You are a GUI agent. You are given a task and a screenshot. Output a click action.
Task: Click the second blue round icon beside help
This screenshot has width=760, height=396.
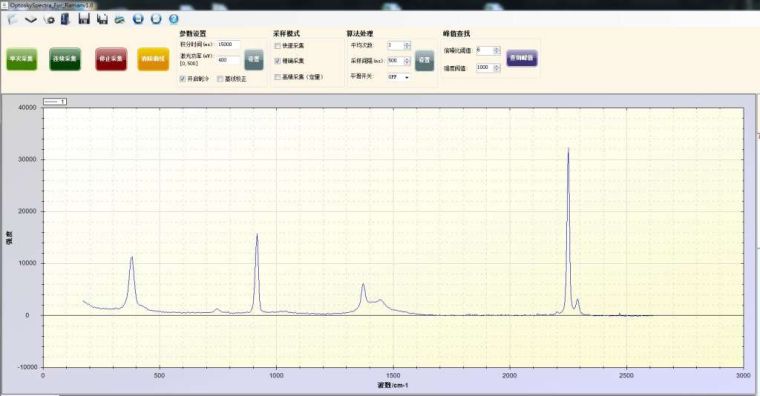(x=156, y=19)
